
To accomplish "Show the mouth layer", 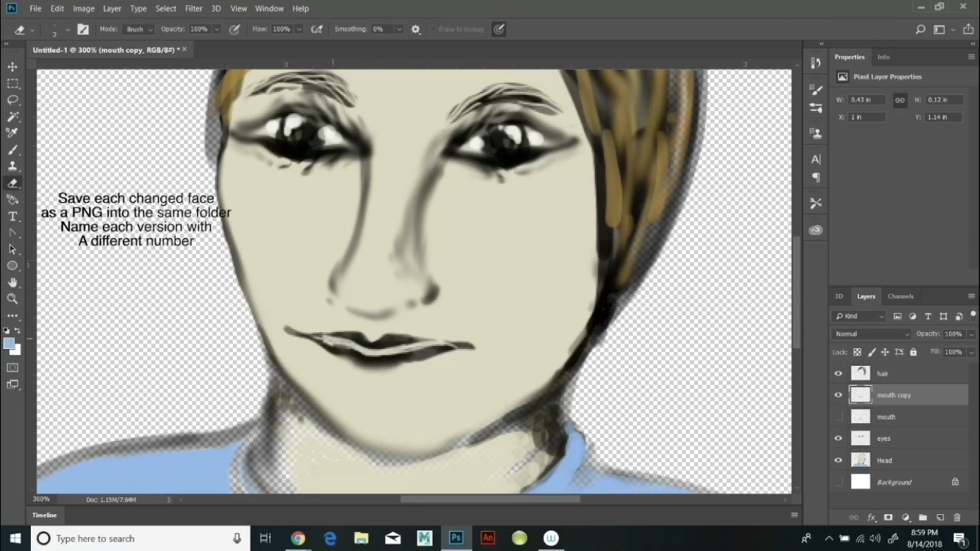I will pyautogui.click(x=837, y=417).
